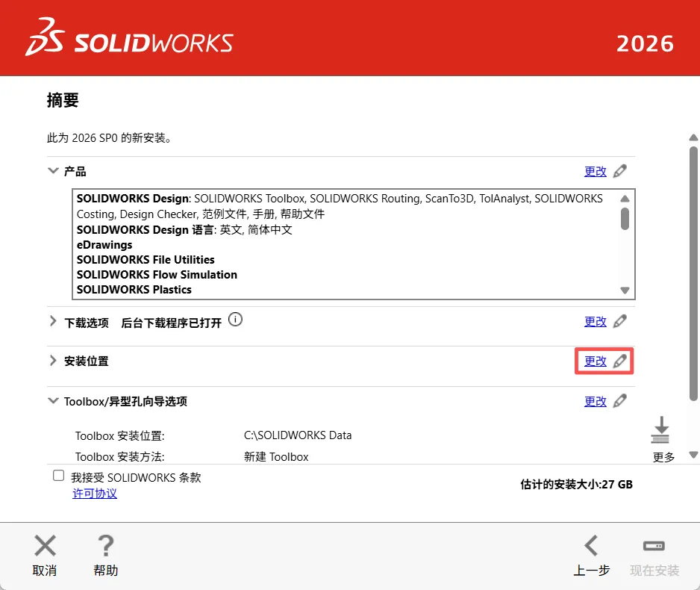Click the 帮助 label
Screen dimensions: 700x590
pyautogui.click(x=106, y=571)
